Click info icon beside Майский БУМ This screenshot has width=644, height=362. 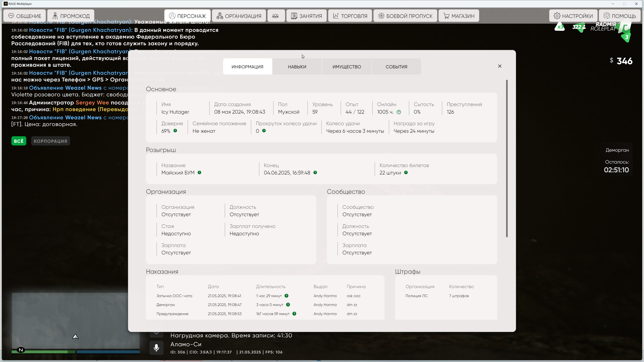(x=199, y=172)
